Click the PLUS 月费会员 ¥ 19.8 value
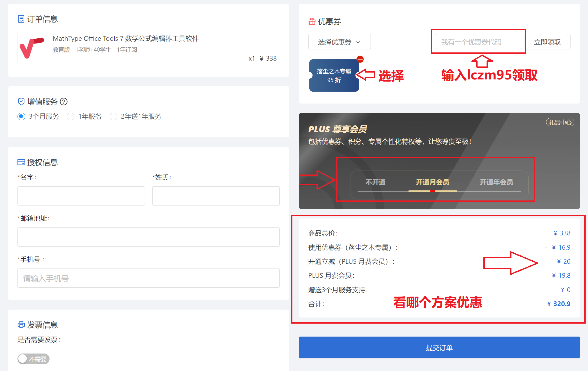This screenshot has height=371, width=588. 561,275
